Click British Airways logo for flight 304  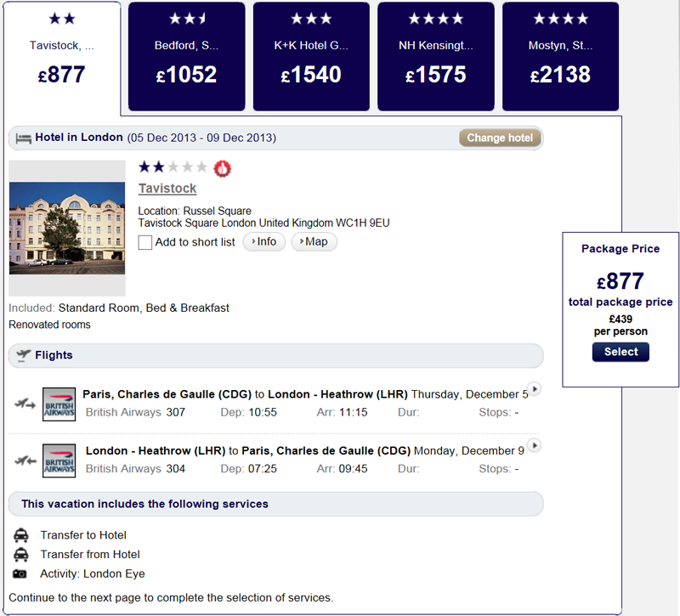click(x=59, y=461)
